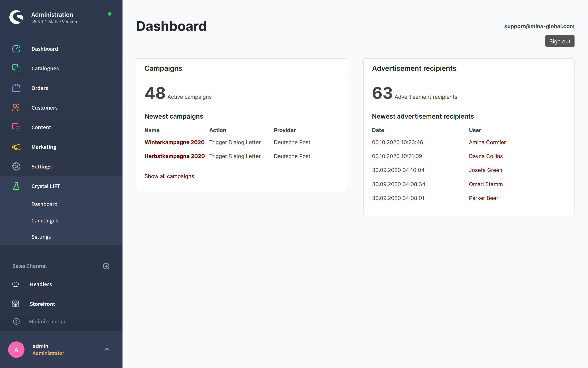This screenshot has width=588, height=368.
Task: Click the green status indicator dot
Action: [x=110, y=14]
